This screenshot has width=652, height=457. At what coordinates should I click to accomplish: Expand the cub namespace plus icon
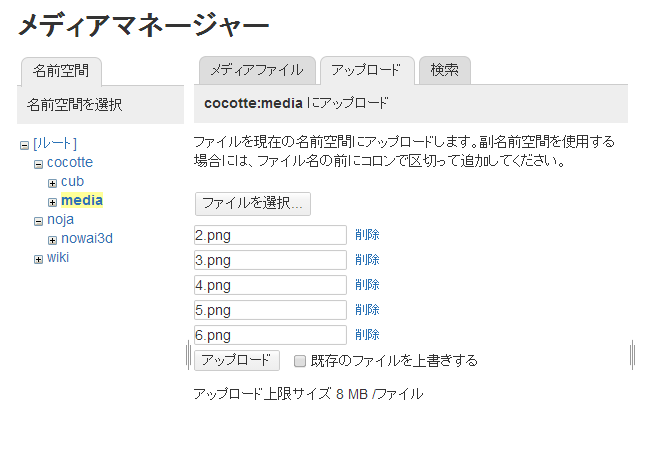tap(52, 183)
